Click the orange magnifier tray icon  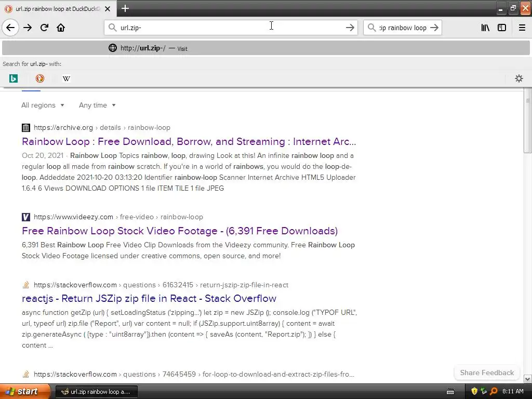[x=494, y=391]
